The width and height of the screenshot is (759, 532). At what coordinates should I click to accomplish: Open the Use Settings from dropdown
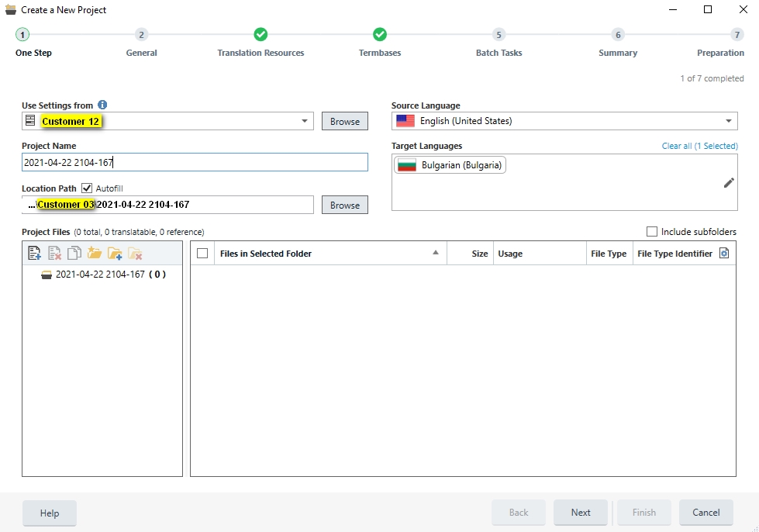(x=305, y=121)
